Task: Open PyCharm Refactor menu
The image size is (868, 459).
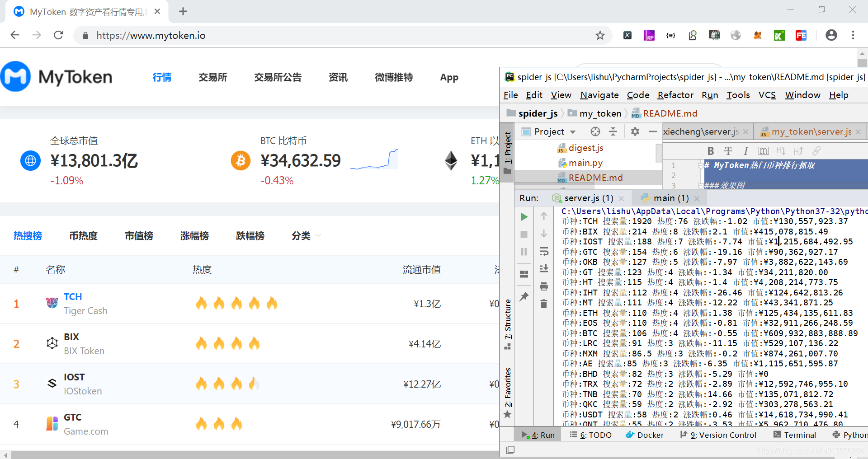Action: pyautogui.click(x=675, y=95)
